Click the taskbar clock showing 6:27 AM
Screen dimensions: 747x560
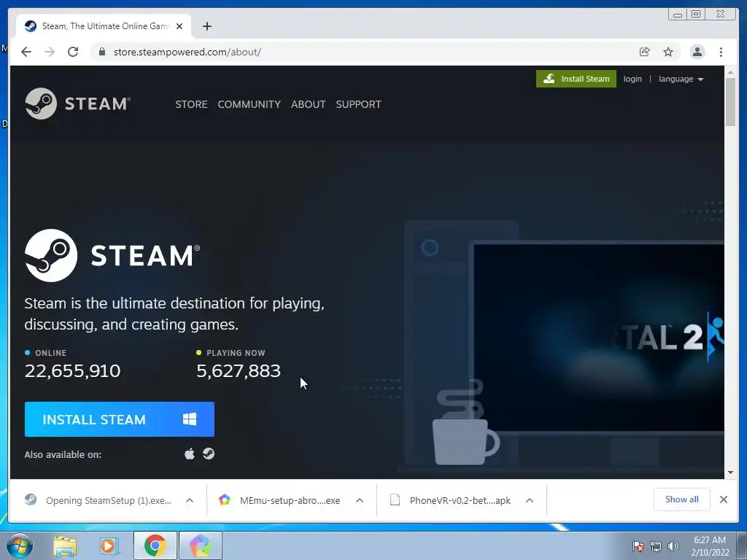click(x=710, y=546)
